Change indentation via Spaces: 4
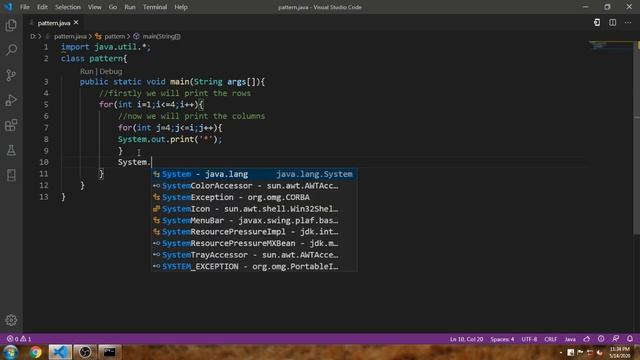The height and width of the screenshot is (360, 640). [502, 339]
